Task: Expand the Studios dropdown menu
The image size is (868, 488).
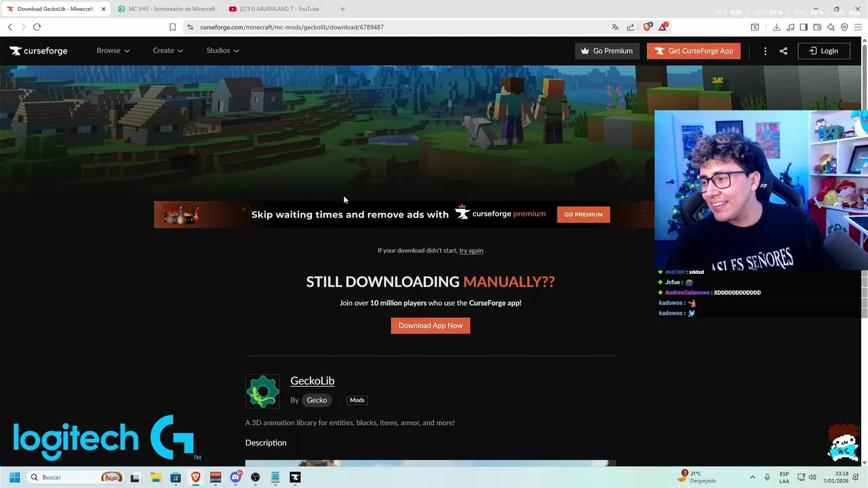Action: coord(222,51)
